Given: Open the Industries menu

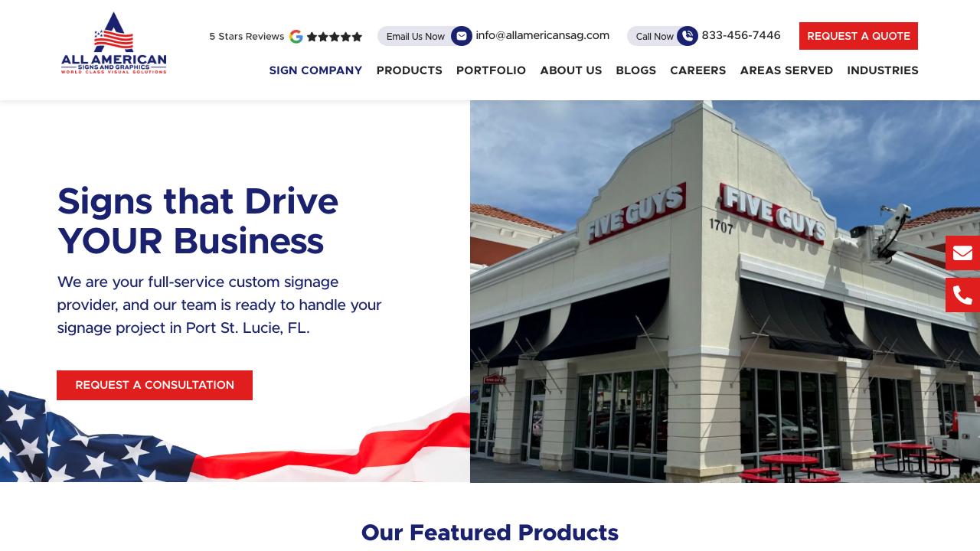Looking at the screenshot, I should pos(883,70).
